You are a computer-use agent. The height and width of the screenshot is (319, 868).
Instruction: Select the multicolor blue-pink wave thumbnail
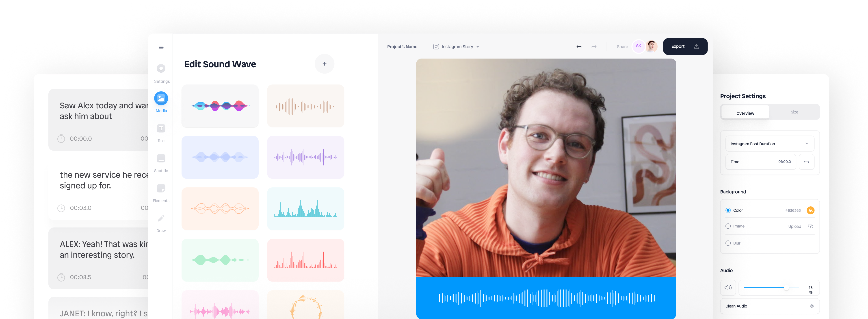click(220, 106)
